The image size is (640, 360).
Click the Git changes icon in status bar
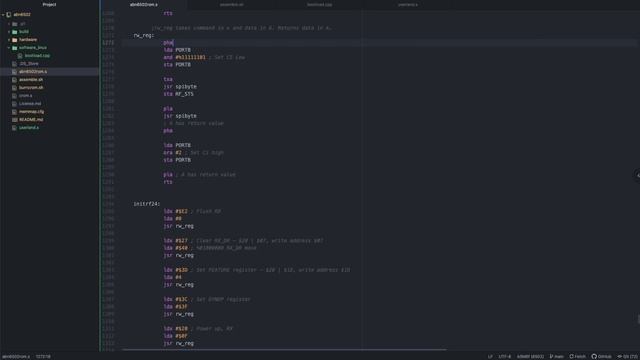click(619, 357)
